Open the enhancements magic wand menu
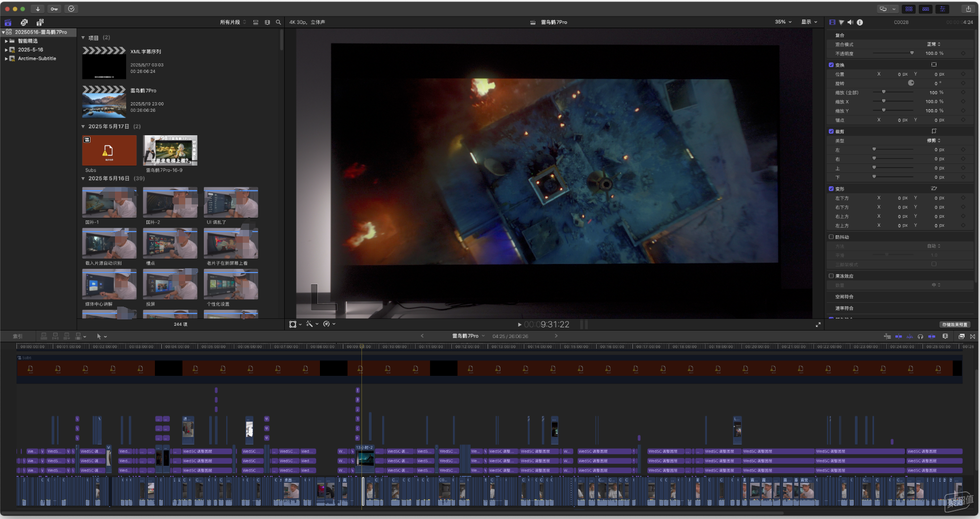This screenshot has width=980, height=519. pos(312,324)
